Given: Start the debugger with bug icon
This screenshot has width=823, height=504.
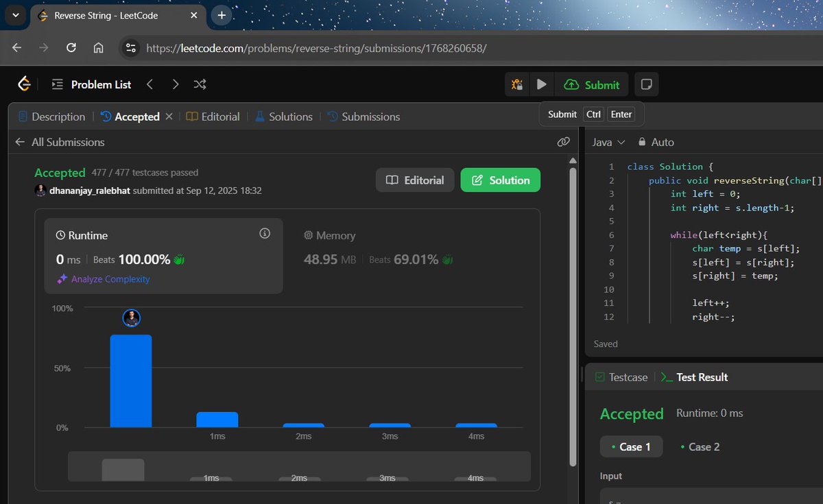Looking at the screenshot, I should pos(517,84).
